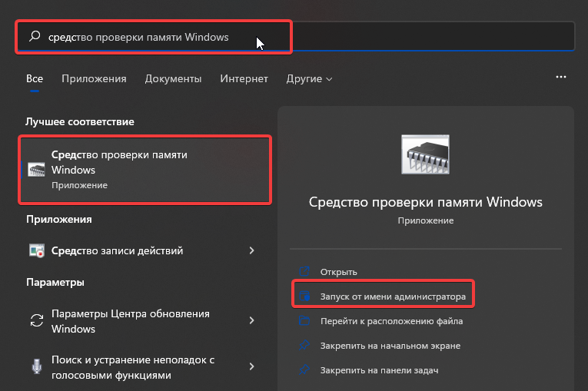Screen dimensions: 588x391
Task: Choose 'Закрепить на начальном экране'
Action: click(390, 346)
